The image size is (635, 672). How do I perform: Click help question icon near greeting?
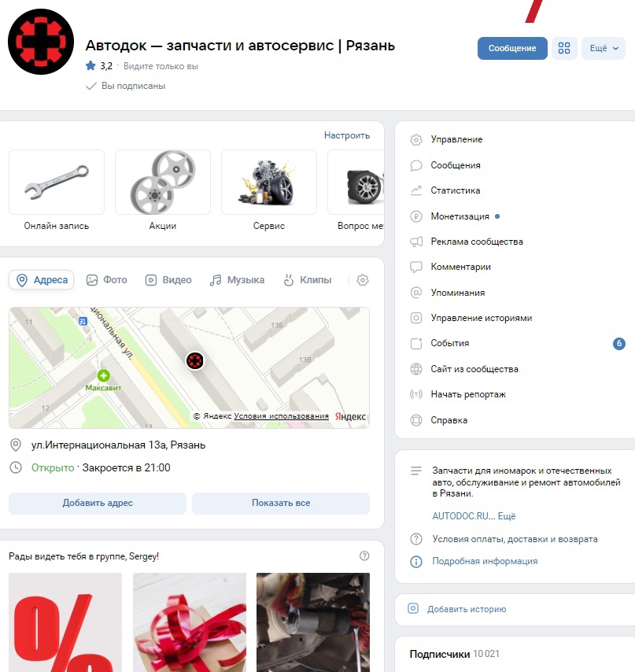(x=364, y=556)
